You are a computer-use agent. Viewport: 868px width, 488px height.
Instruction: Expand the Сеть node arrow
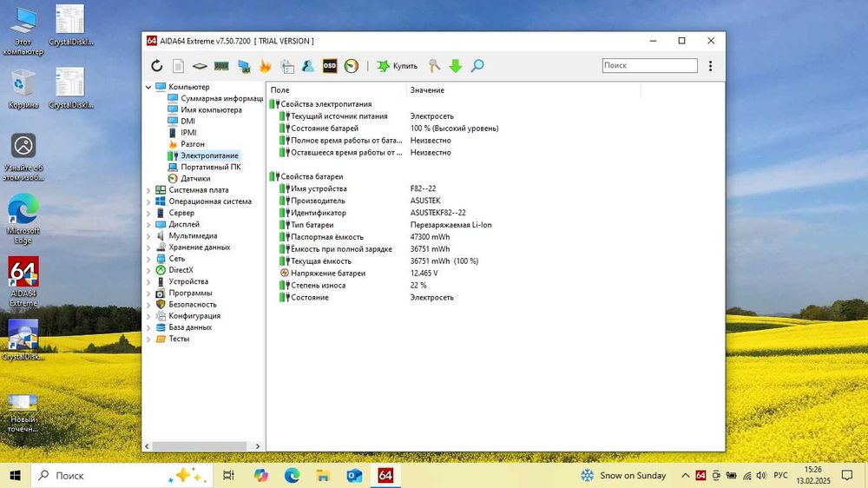pos(148,259)
